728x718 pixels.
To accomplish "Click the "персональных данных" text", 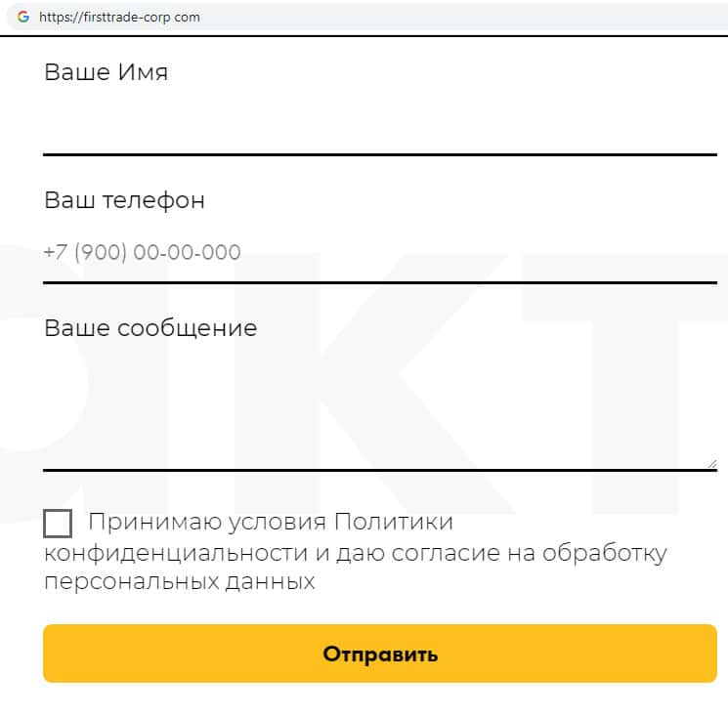I will tap(179, 582).
